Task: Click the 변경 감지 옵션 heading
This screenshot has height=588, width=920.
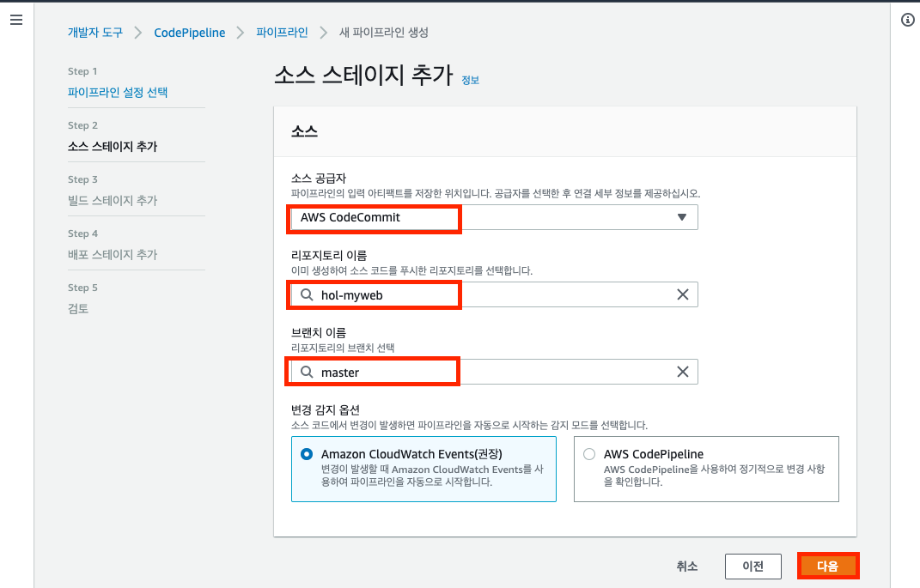Action: [x=326, y=409]
